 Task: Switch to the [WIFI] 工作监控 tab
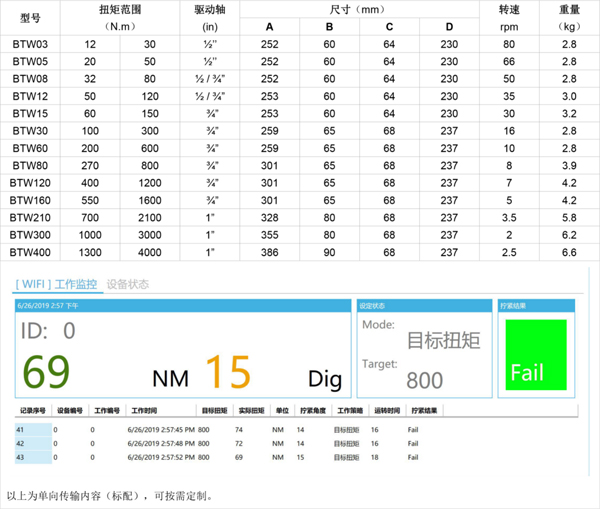[58, 284]
